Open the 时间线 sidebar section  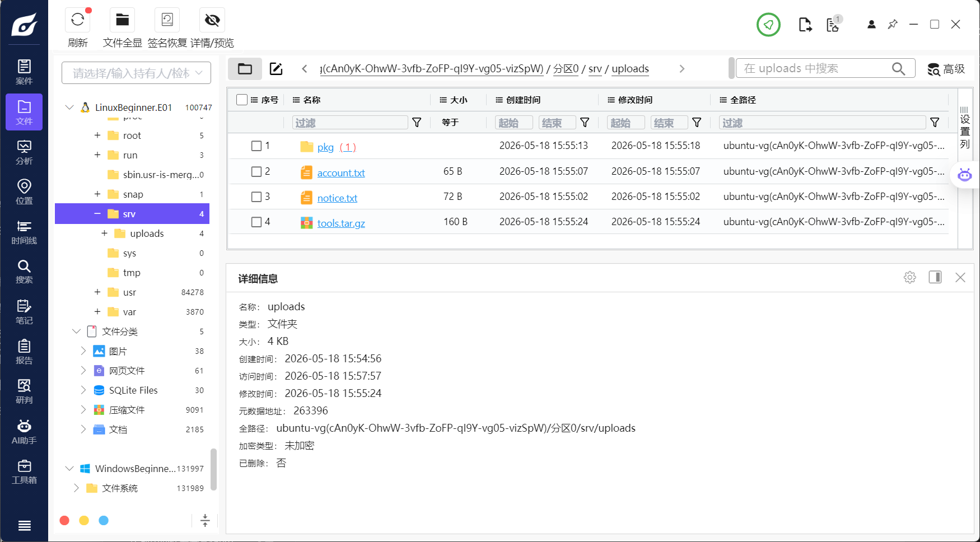24,232
